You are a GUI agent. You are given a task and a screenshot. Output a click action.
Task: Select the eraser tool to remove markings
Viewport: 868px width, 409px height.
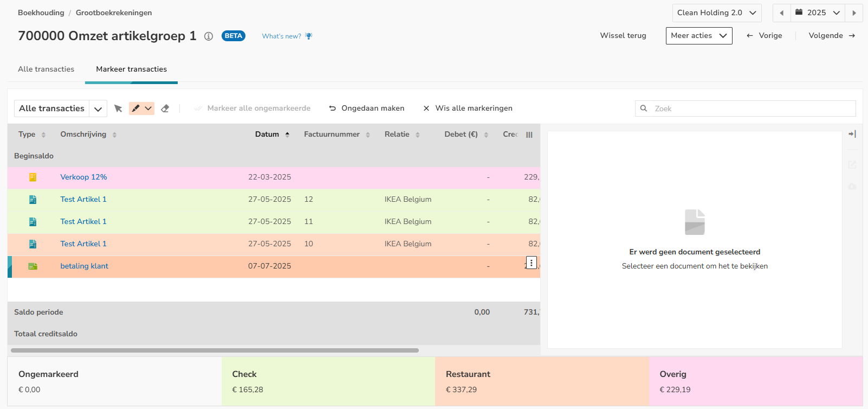tap(165, 108)
